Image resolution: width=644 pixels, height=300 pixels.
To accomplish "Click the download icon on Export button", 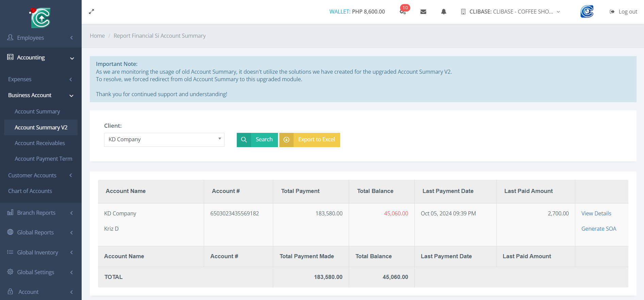I will pyautogui.click(x=286, y=140).
